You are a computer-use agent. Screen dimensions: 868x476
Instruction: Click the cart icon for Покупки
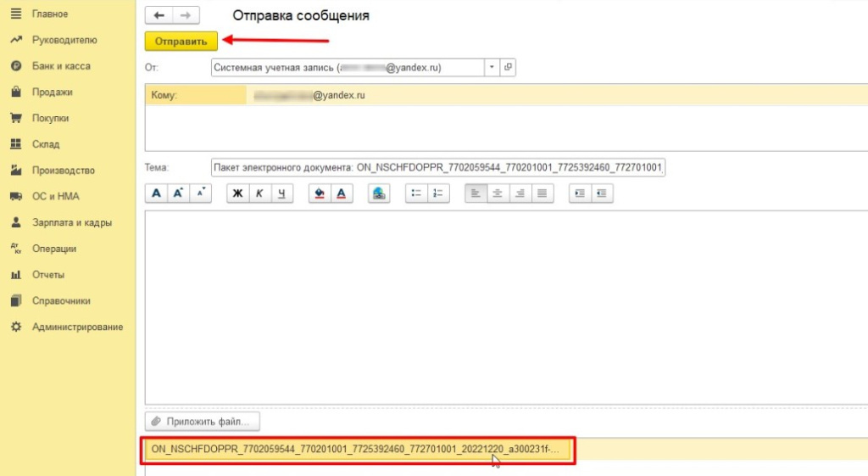(16, 118)
